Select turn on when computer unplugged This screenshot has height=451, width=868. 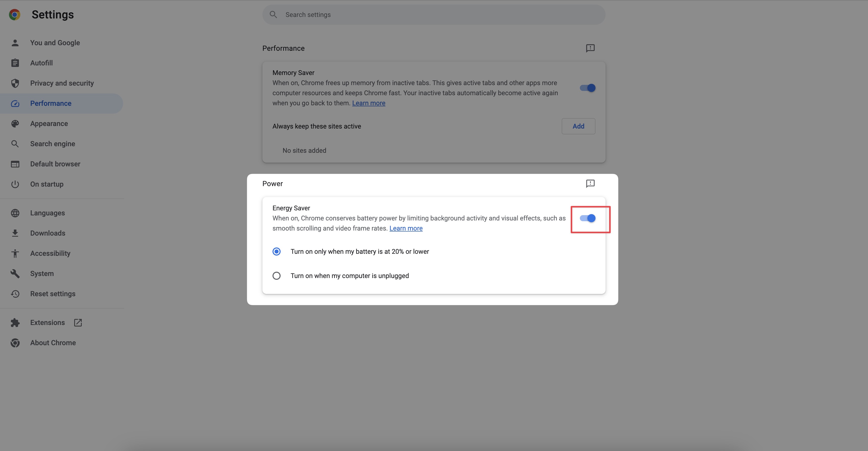coord(276,276)
